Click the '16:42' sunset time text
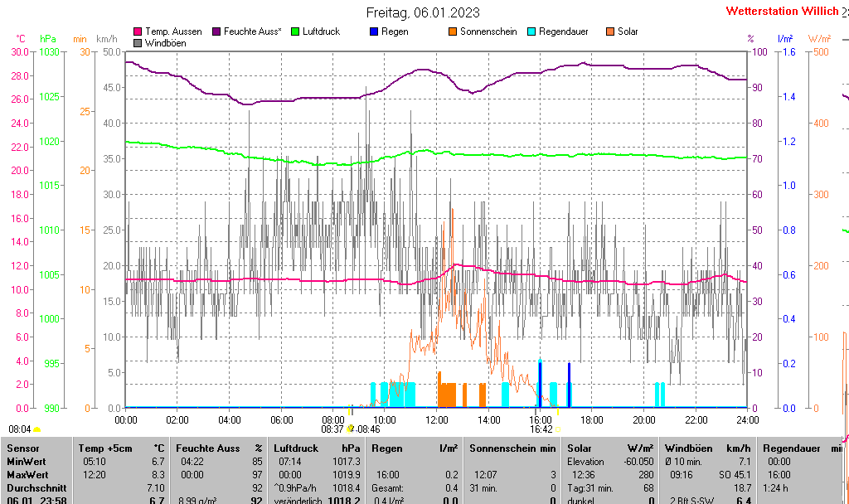Viewport: 849px width, 504px height. pyautogui.click(x=541, y=429)
